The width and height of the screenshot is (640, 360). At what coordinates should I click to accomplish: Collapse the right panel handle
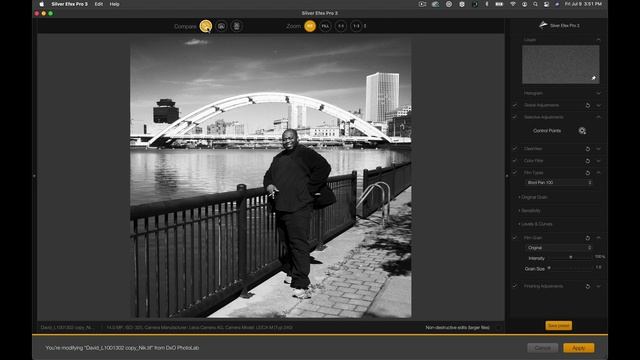[x=507, y=176]
